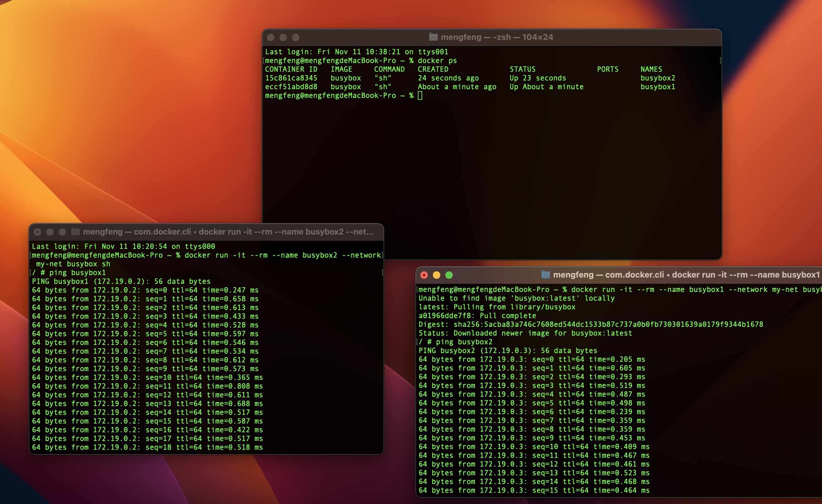
Task: Click the CREATED column header
Action: click(433, 69)
